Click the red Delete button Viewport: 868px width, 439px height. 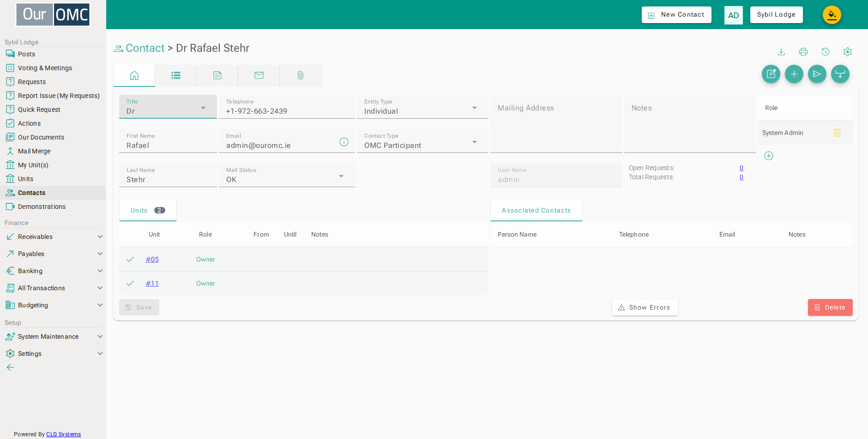(x=830, y=307)
